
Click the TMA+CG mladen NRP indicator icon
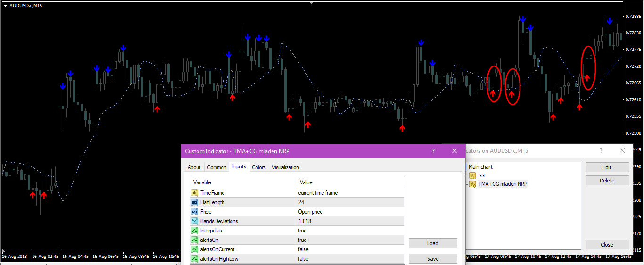472,184
